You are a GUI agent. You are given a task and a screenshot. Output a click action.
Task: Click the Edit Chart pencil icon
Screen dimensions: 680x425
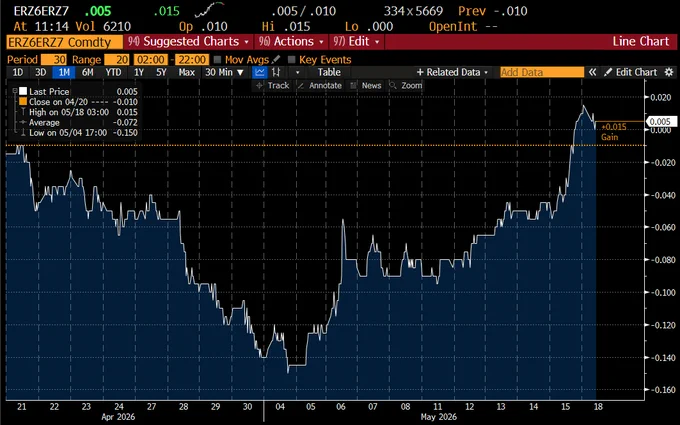point(608,72)
